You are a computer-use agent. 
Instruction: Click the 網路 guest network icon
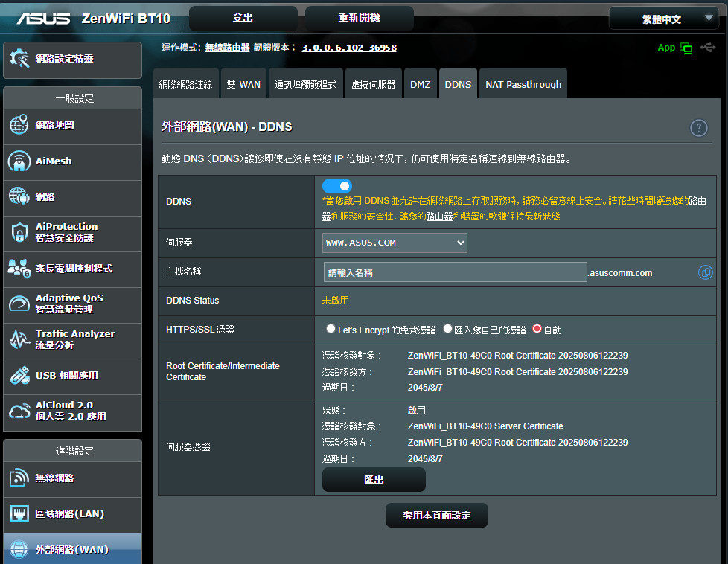(19, 196)
